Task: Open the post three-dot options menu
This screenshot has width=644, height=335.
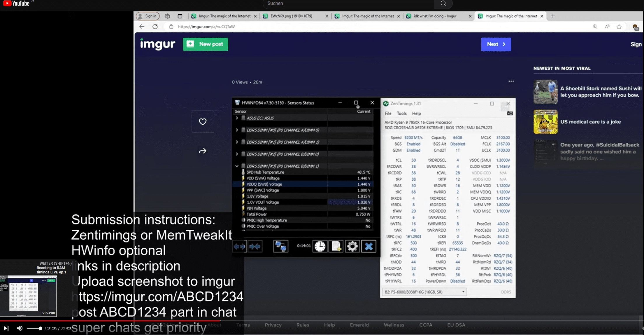Action: 511,81
